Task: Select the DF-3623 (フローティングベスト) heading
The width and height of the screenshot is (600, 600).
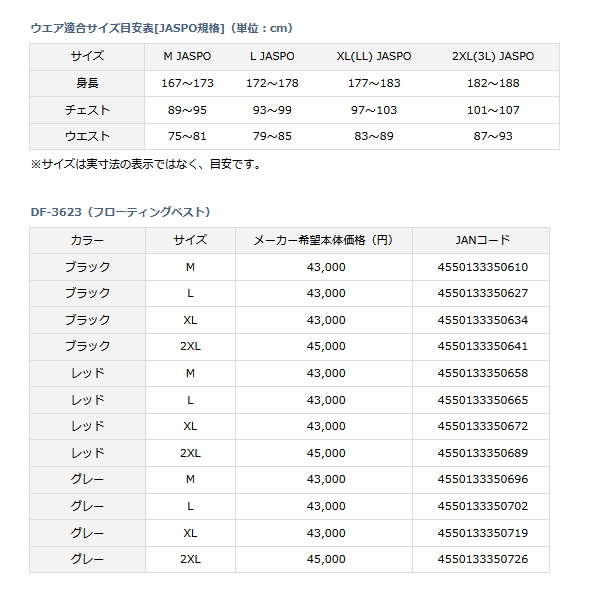Action: coord(121,212)
